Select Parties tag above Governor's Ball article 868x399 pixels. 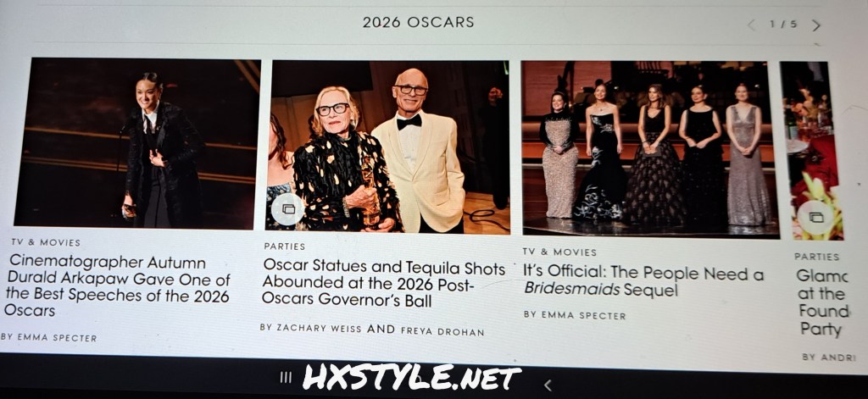(285, 247)
